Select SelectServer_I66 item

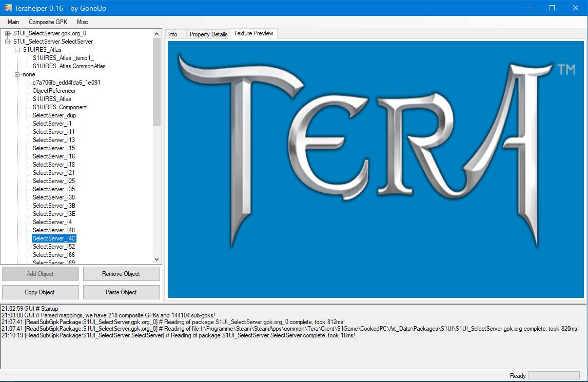54,255
